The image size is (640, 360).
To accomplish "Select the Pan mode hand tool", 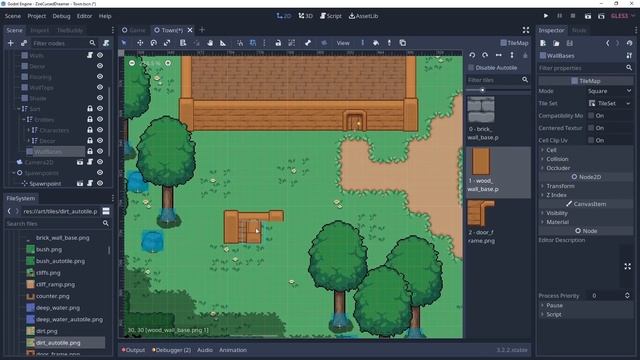I will [210, 43].
